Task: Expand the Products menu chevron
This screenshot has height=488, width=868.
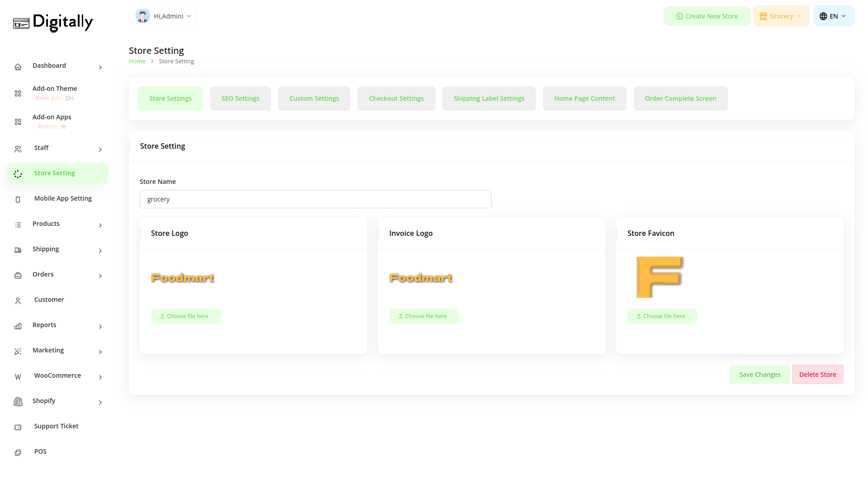Action: (x=100, y=225)
